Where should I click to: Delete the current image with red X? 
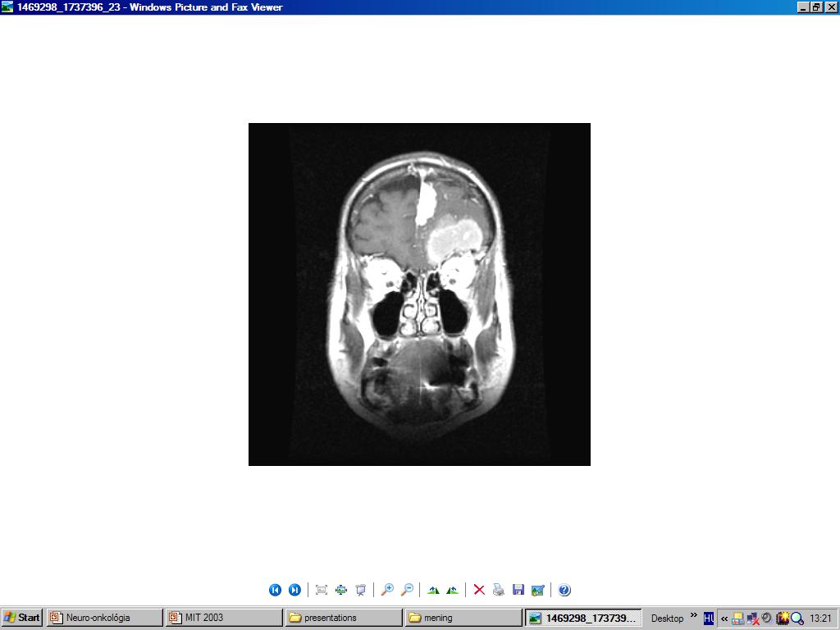[479, 590]
